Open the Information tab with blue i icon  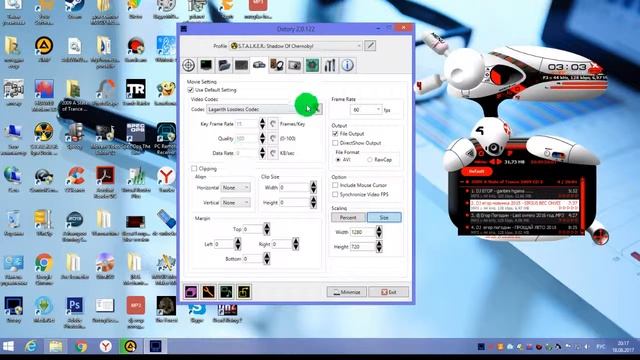tap(347, 65)
